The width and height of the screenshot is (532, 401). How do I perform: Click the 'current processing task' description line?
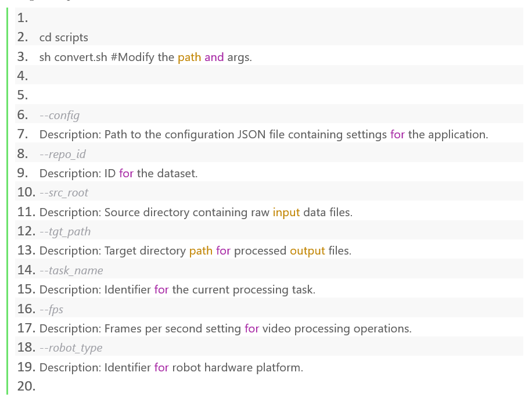[x=178, y=289]
